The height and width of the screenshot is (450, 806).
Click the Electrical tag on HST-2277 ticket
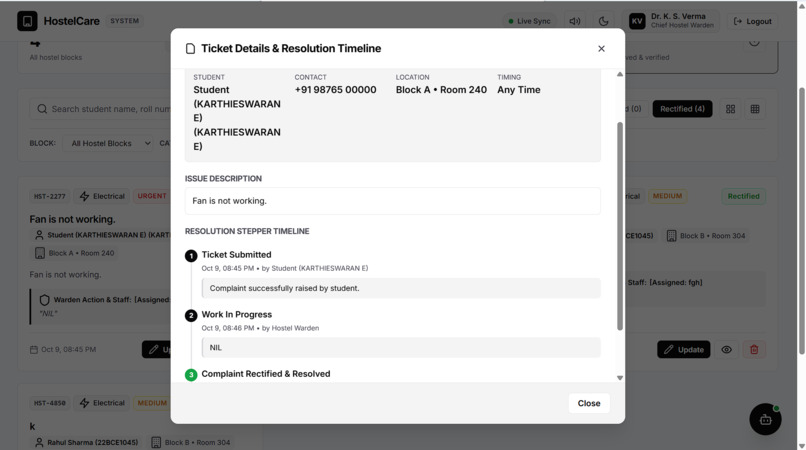(x=103, y=196)
